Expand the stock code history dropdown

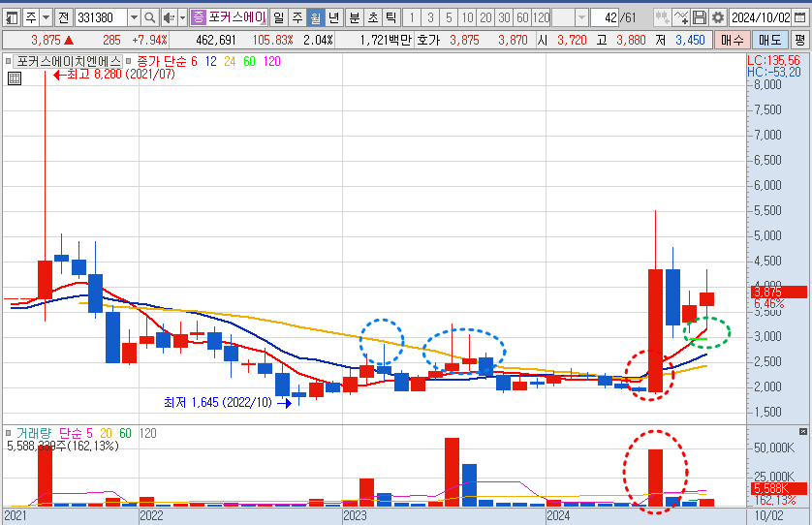(x=134, y=18)
